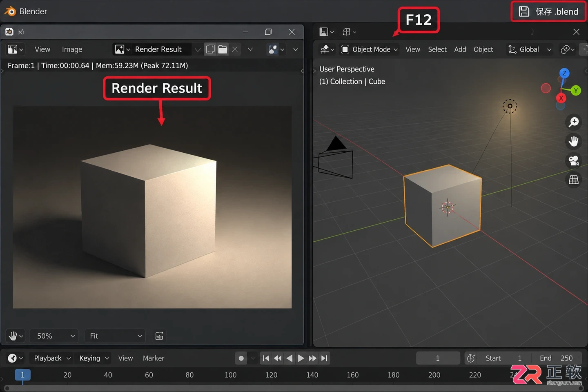Open the 50% zoom dropdown
Screen dimensions: 588x392
click(x=54, y=336)
